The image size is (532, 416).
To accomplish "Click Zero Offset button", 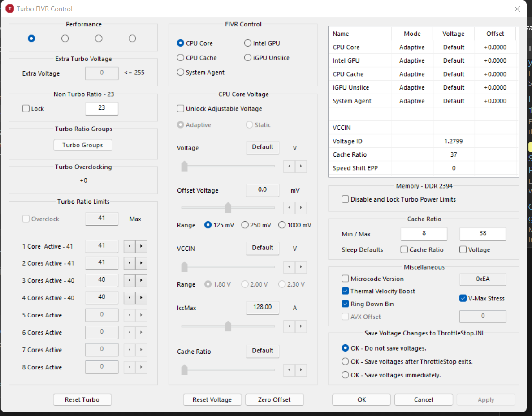I will pos(274,400).
